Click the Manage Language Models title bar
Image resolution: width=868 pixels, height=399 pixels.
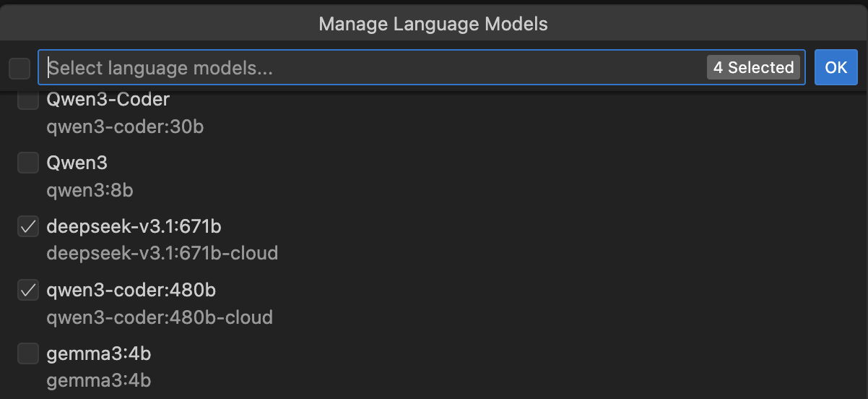click(433, 24)
